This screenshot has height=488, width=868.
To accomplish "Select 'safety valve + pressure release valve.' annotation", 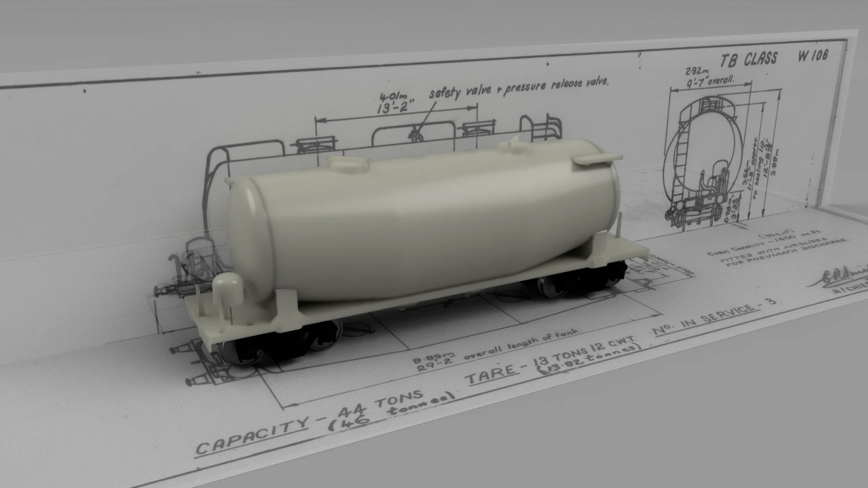I will point(519,88).
